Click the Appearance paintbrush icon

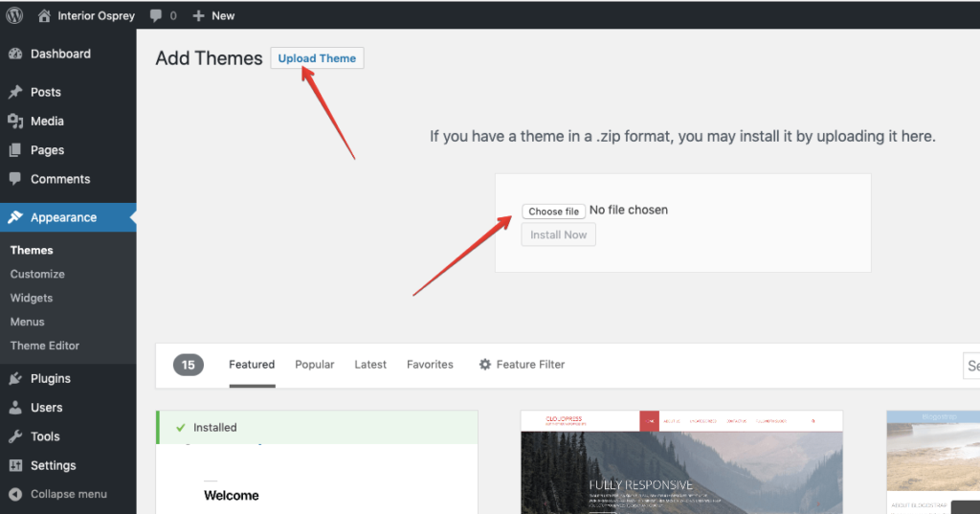click(x=15, y=217)
